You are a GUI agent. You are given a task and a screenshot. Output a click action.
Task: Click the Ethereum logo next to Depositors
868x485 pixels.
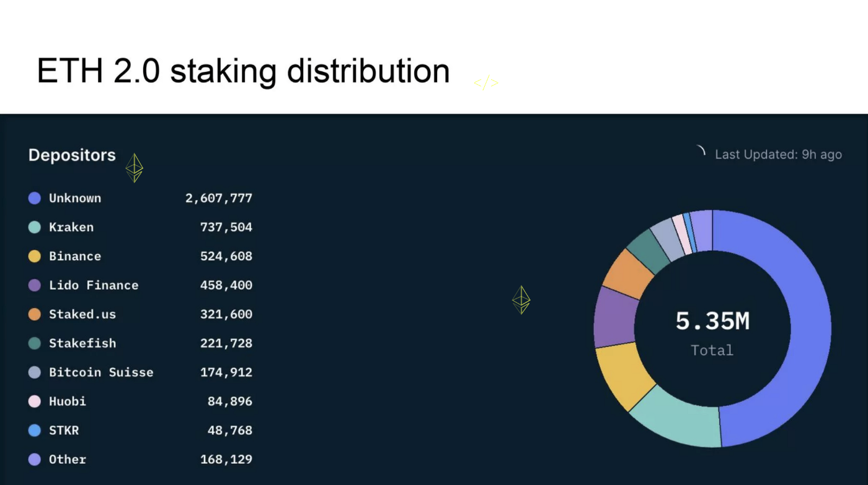click(x=135, y=168)
